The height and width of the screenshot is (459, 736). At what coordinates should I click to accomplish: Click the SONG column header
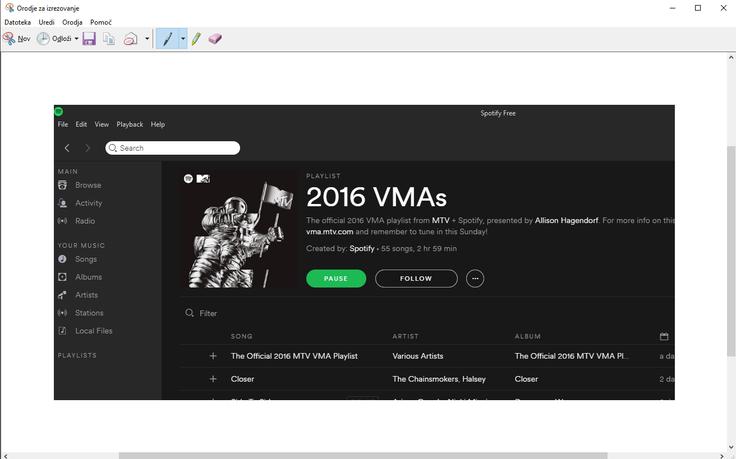tap(242, 336)
